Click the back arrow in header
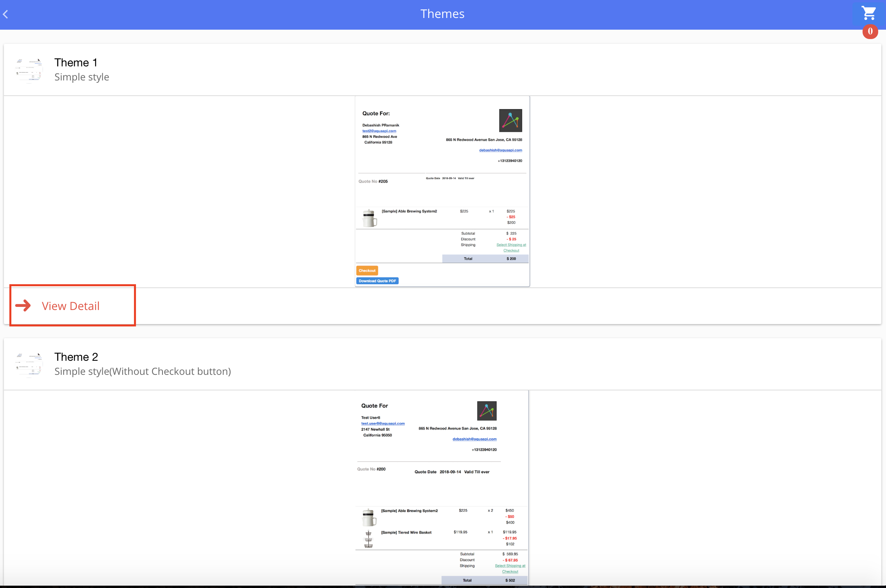Viewport: 886px width, 588px height. [x=5, y=14]
